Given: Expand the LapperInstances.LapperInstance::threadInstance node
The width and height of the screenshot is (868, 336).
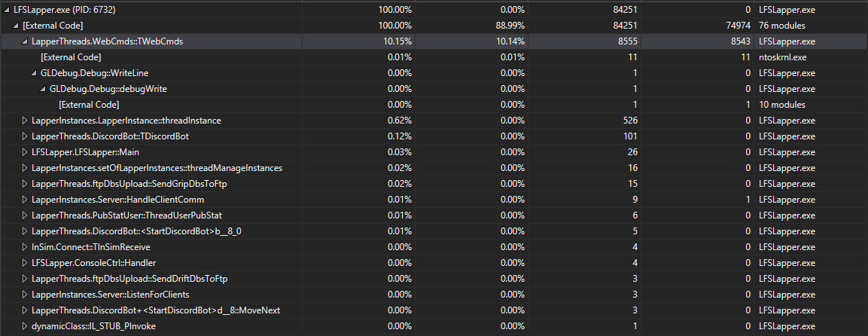Looking at the screenshot, I should point(25,121).
